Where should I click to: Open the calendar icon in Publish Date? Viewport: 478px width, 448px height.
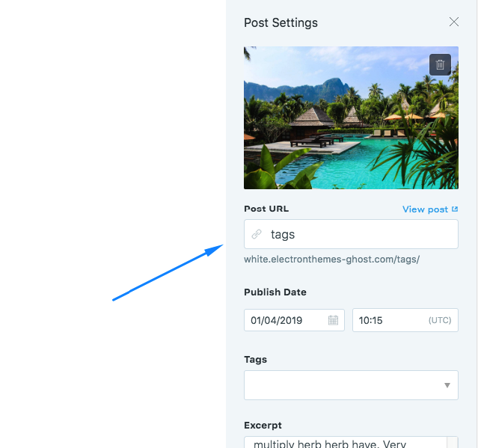pyautogui.click(x=333, y=320)
